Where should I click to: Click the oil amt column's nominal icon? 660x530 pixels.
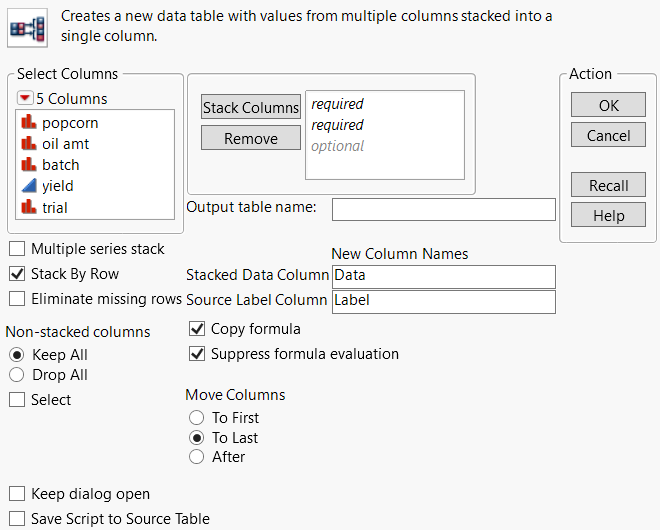tap(28, 144)
